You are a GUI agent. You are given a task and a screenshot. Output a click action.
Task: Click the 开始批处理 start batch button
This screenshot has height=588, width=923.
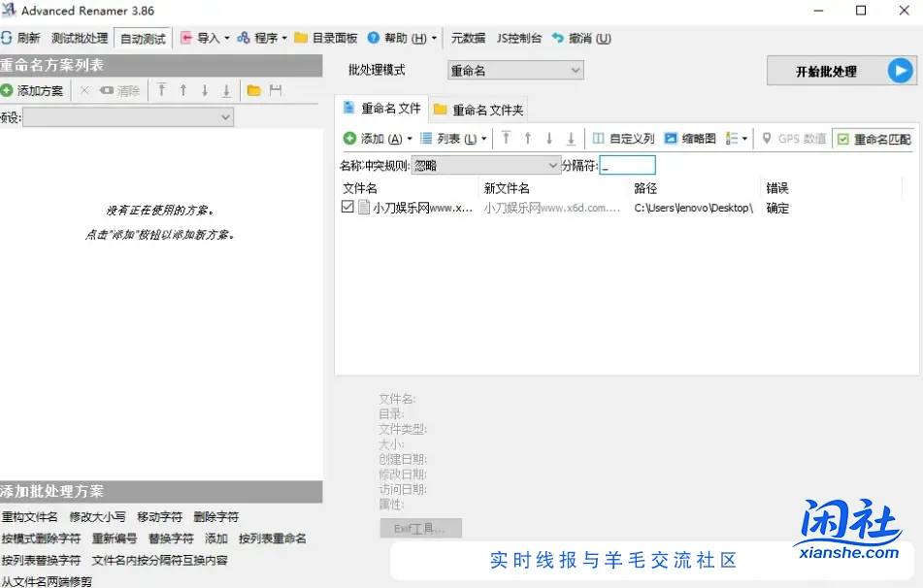pos(836,71)
